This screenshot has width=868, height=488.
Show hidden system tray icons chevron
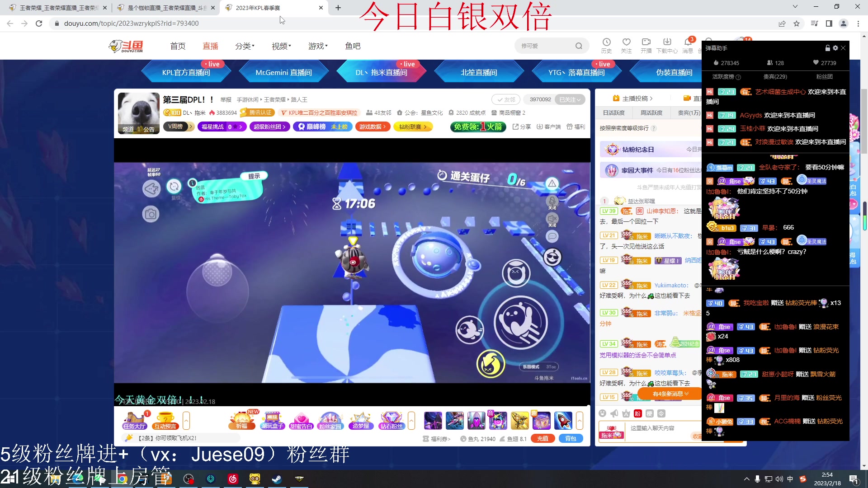(746, 479)
